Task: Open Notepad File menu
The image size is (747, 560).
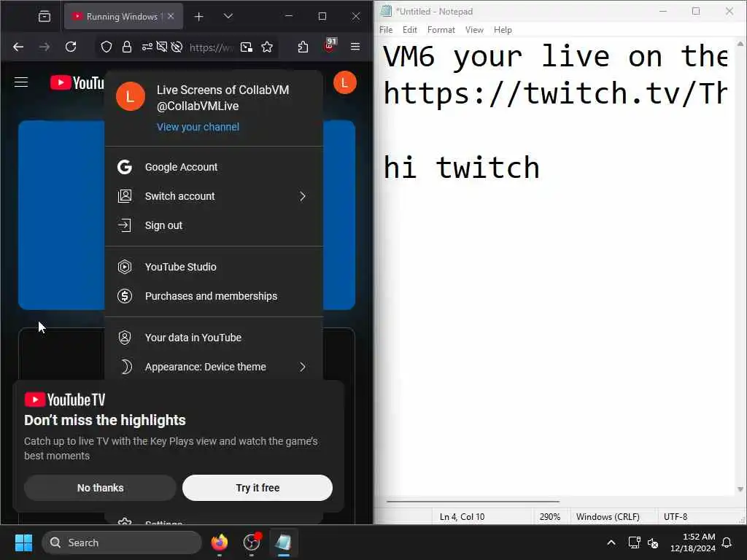Action: [386, 29]
